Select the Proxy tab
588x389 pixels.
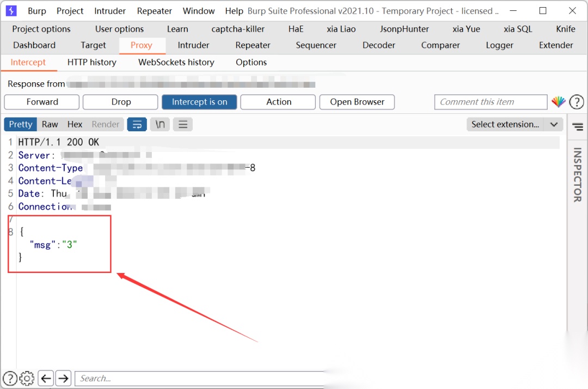point(142,45)
